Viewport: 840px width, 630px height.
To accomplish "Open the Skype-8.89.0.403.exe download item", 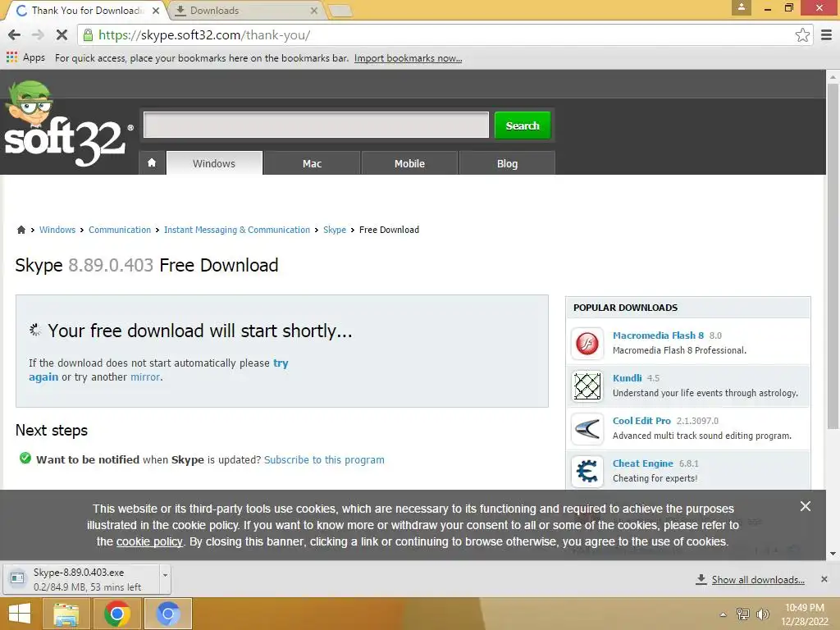I will (81, 579).
